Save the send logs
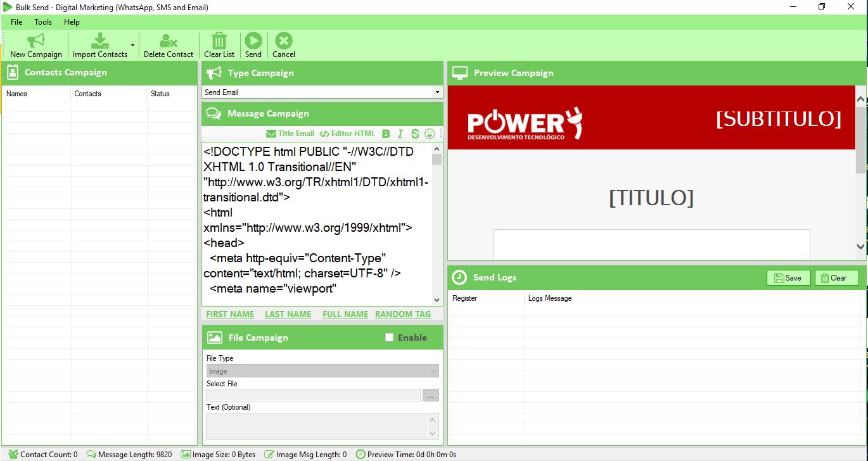The height and width of the screenshot is (461, 868). pos(788,278)
